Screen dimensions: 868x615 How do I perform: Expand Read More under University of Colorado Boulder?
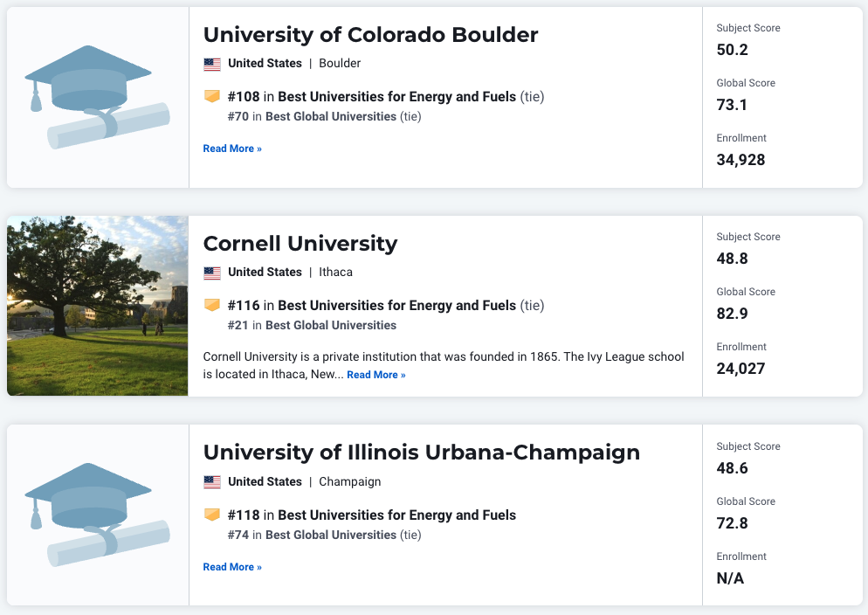232,149
